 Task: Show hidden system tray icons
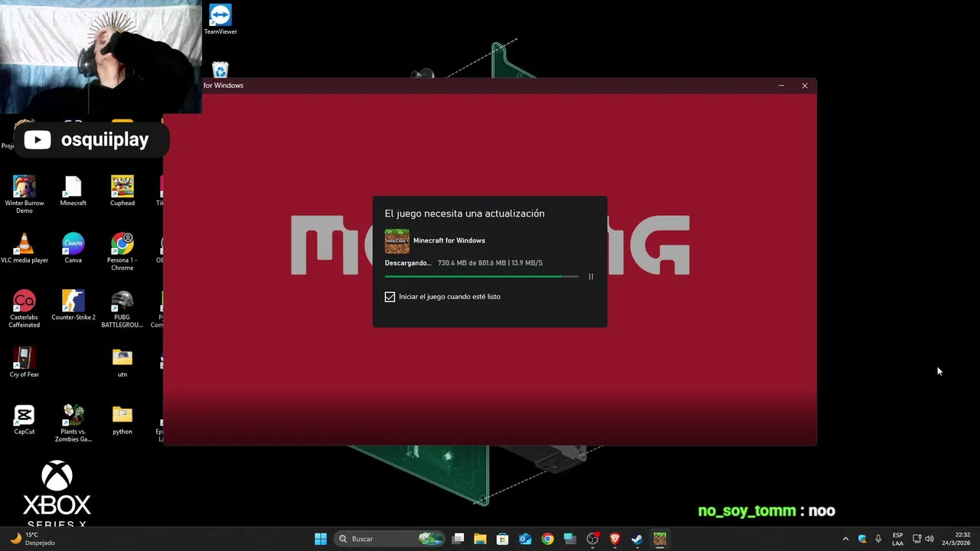[845, 539]
